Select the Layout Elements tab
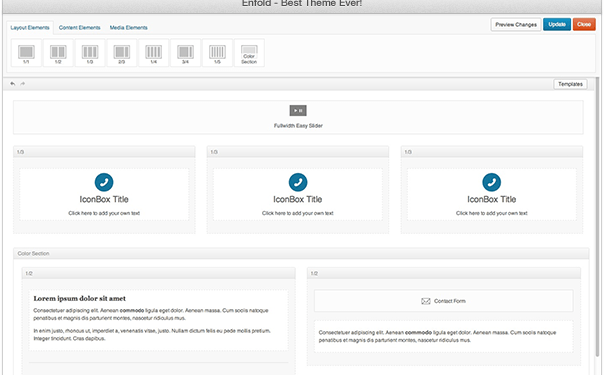 (30, 27)
